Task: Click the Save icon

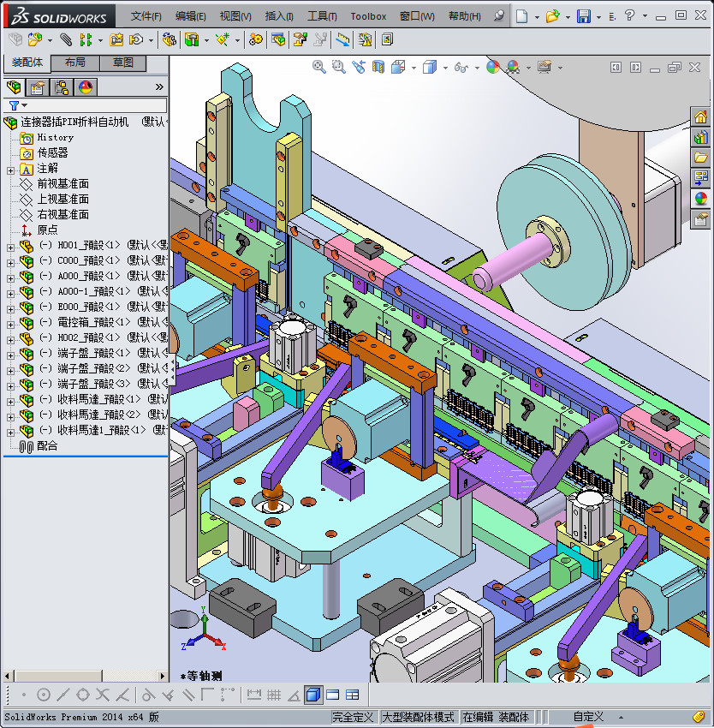Action: [584, 16]
